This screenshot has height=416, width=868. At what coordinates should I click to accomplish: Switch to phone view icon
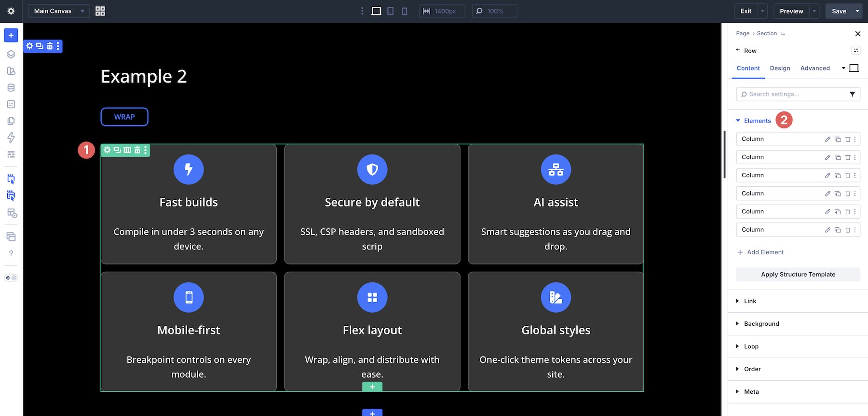(x=405, y=11)
